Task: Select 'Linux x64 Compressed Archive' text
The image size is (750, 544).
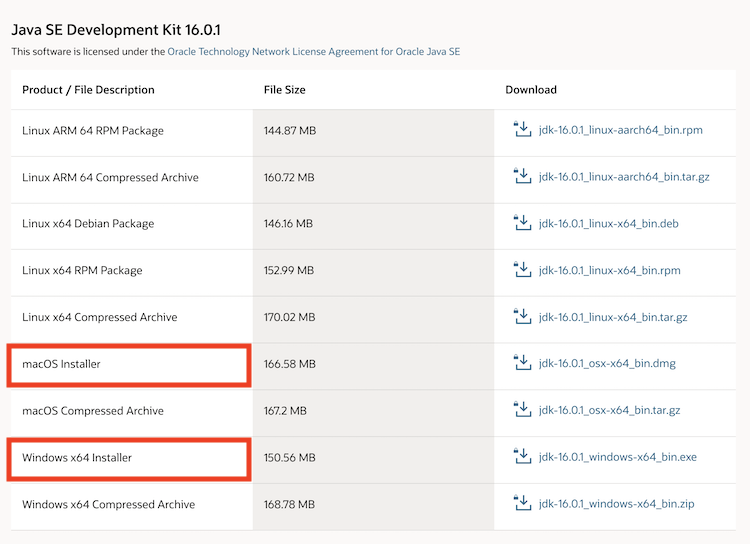Action: click(99, 317)
